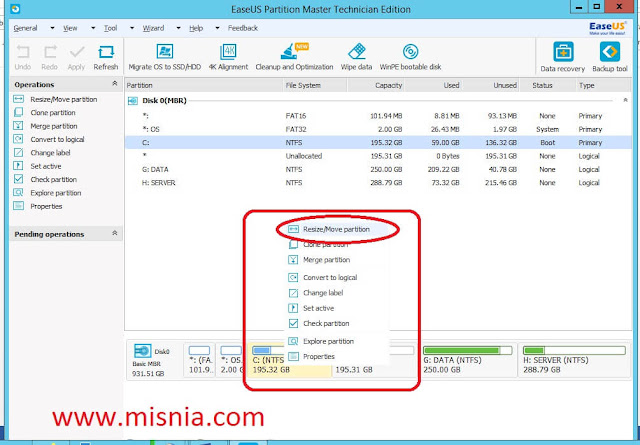Select the C: NTFS partition row
Screen dimensions: 640x445
[378, 142]
